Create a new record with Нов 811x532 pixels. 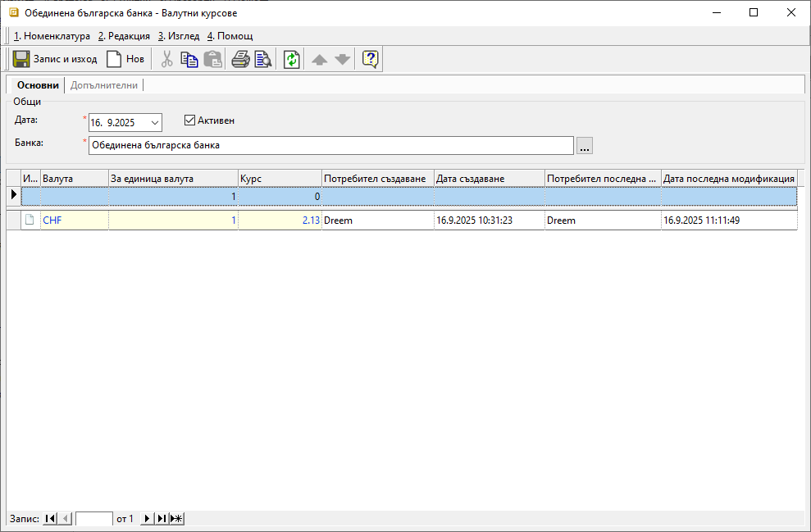point(125,59)
